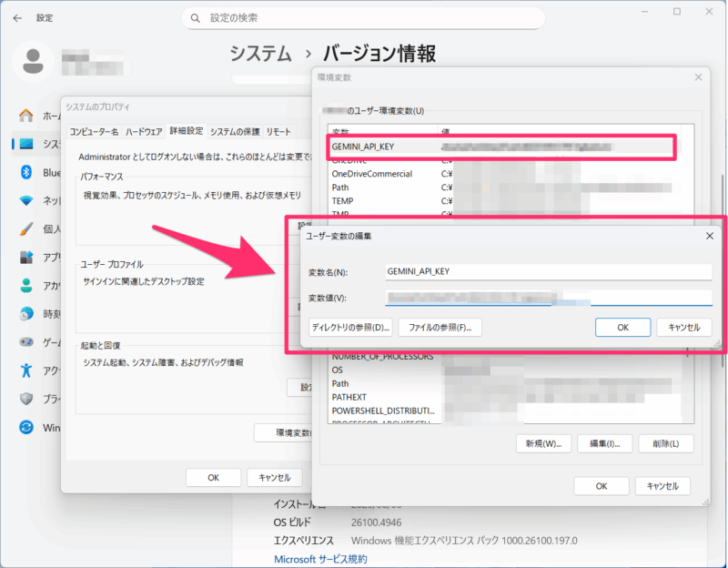Select NUMBER_OF_PROCESSORS system variable row
728x568 pixels.
(x=506, y=357)
